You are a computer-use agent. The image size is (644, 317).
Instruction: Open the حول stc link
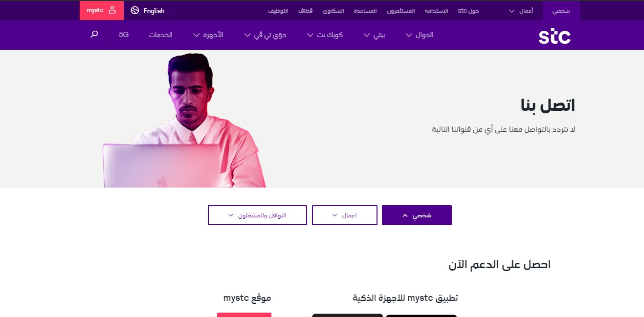468,11
